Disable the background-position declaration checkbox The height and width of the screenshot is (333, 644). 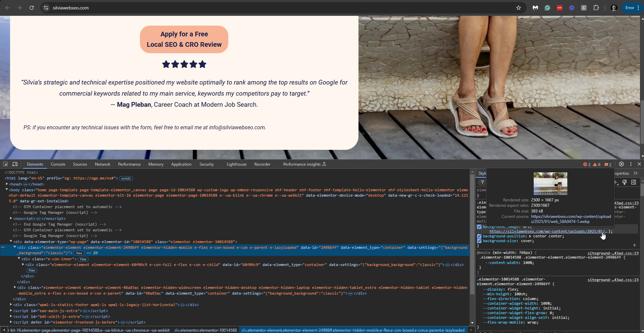[479, 236]
